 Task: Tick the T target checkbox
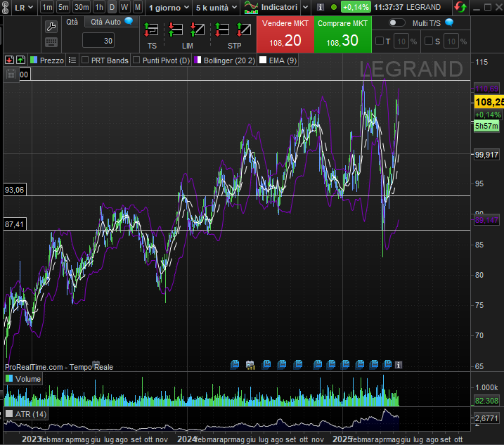click(380, 41)
